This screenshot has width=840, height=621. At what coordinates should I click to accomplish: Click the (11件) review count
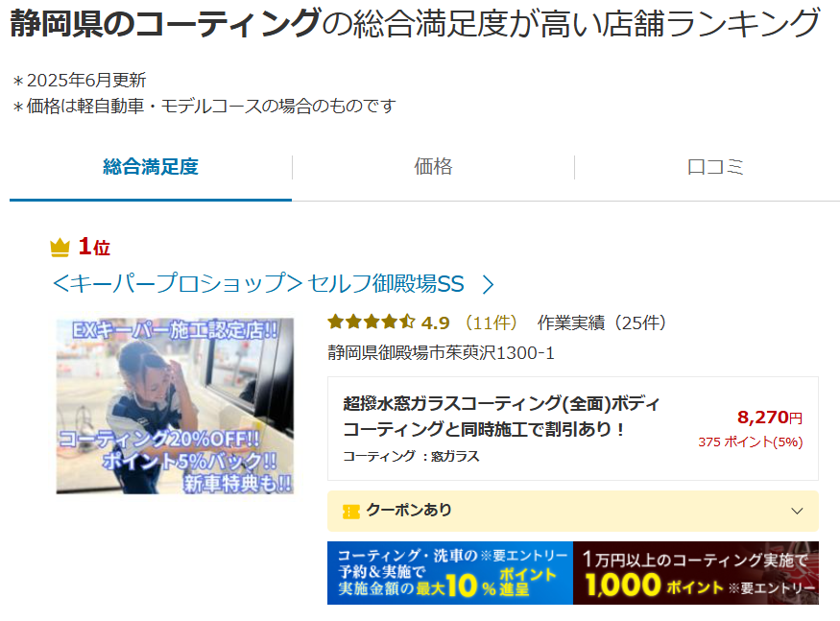click(x=491, y=322)
